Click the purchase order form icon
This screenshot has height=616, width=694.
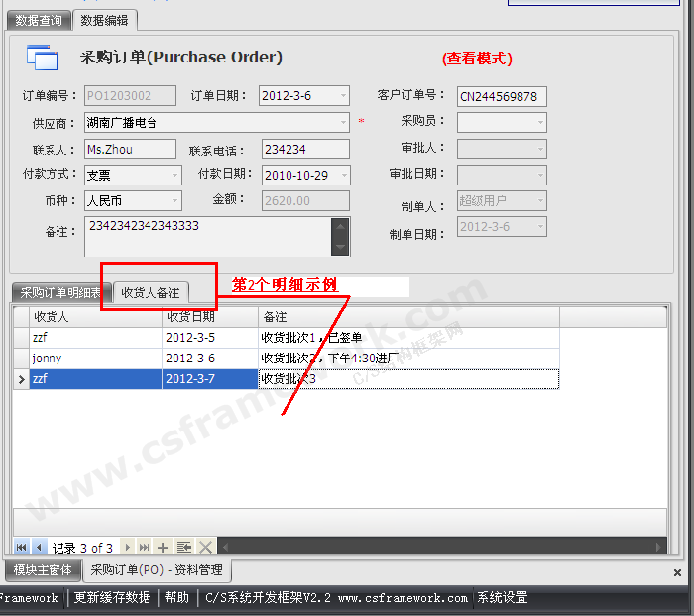[43, 58]
